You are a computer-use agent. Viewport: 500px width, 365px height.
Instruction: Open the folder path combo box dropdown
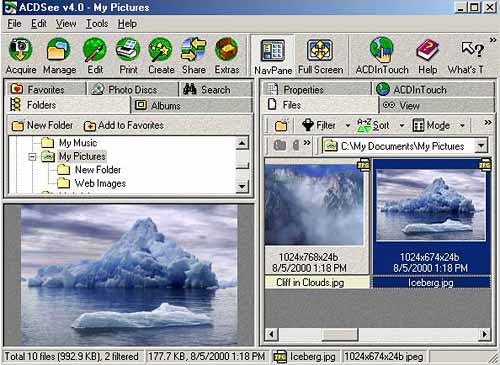click(481, 146)
